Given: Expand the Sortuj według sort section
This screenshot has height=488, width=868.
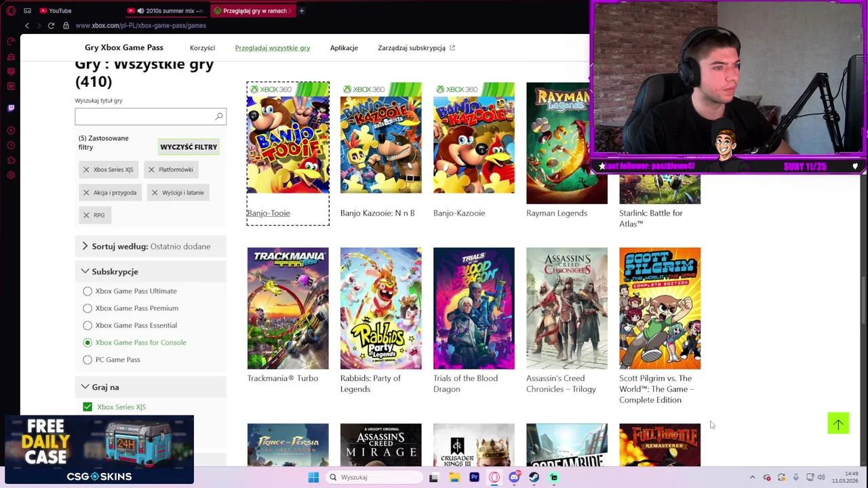Looking at the screenshot, I should [151, 246].
